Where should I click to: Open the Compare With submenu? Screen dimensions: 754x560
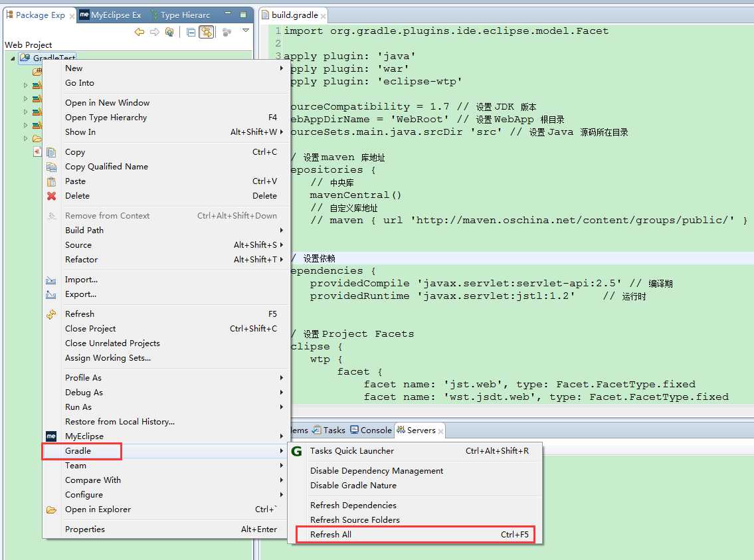(166, 480)
